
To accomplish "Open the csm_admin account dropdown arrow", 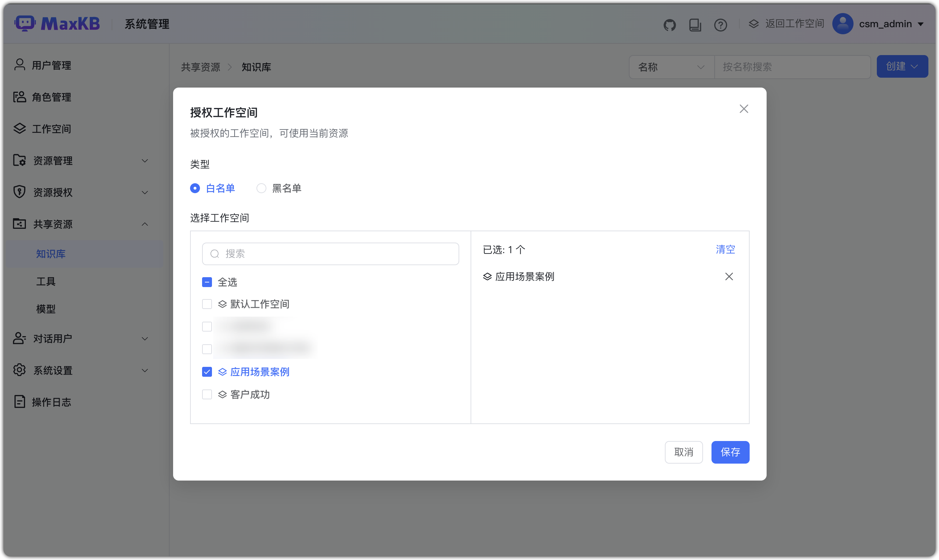I will tap(921, 24).
